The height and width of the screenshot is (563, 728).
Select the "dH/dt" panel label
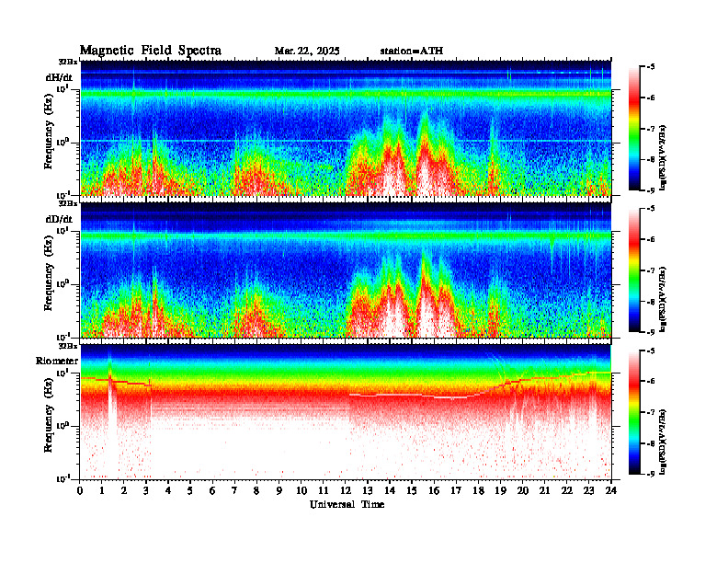click(59, 77)
